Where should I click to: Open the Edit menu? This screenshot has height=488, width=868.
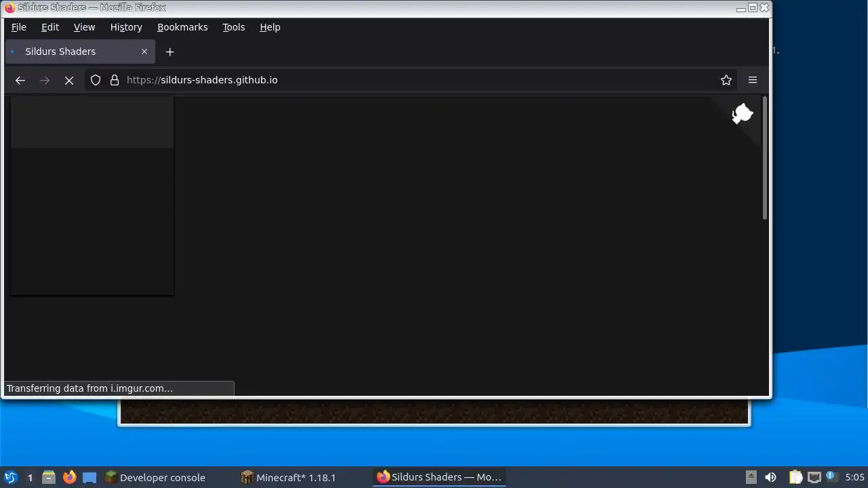[50, 27]
